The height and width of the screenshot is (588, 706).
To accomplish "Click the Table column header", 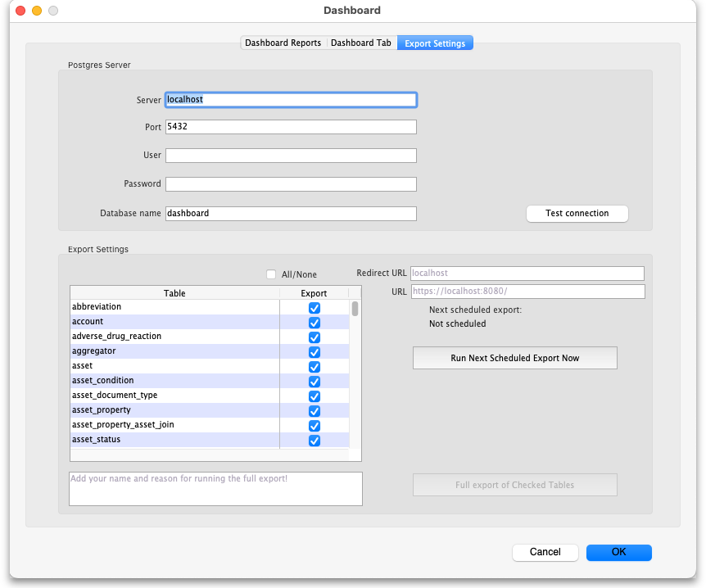I will [x=174, y=293].
